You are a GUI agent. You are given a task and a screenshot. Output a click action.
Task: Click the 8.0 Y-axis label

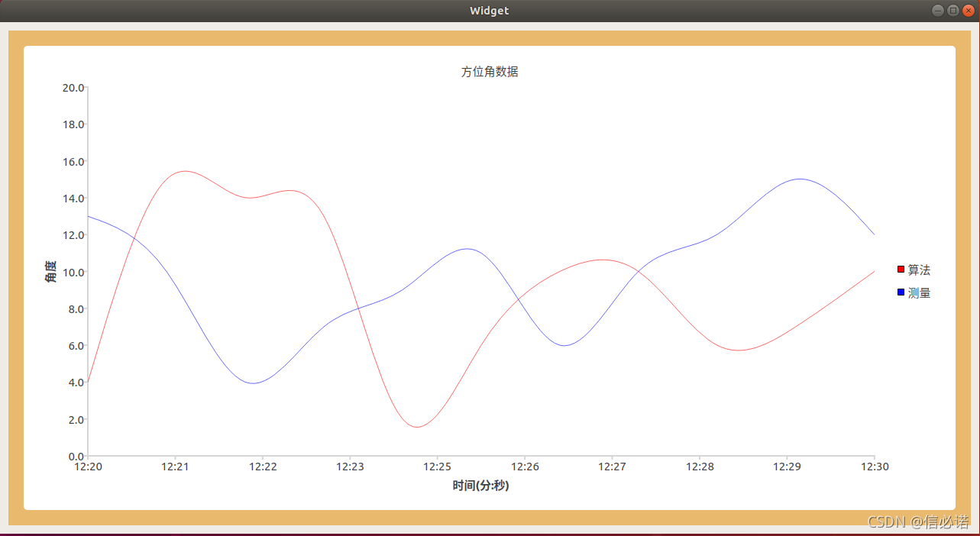[x=76, y=308]
